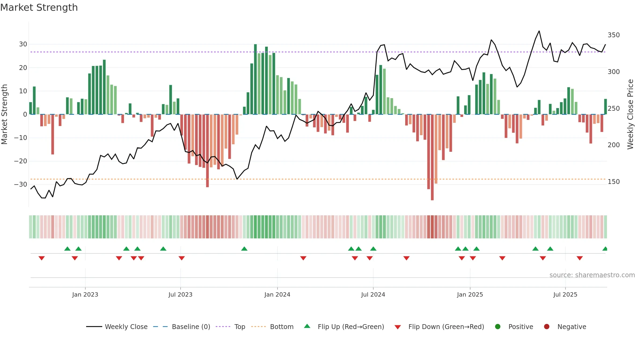Toggle the orange Bottom legend entry

coord(272,327)
